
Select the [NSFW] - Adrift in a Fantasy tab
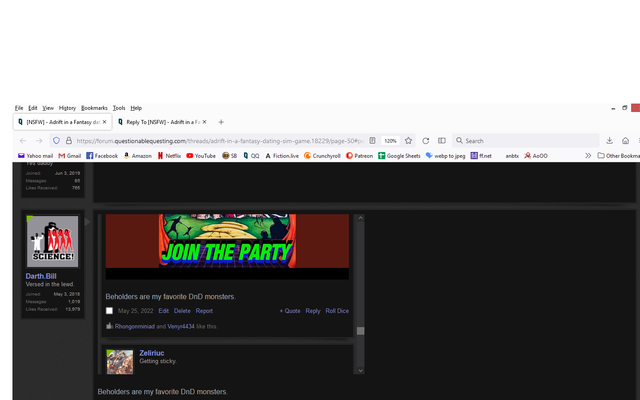[62, 122]
